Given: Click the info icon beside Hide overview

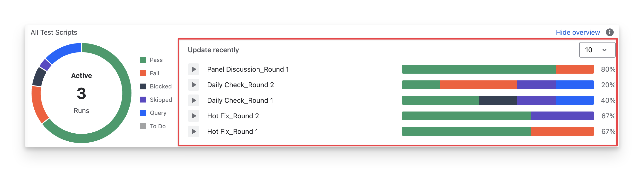Looking at the screenshot, I should coord(610,32).
